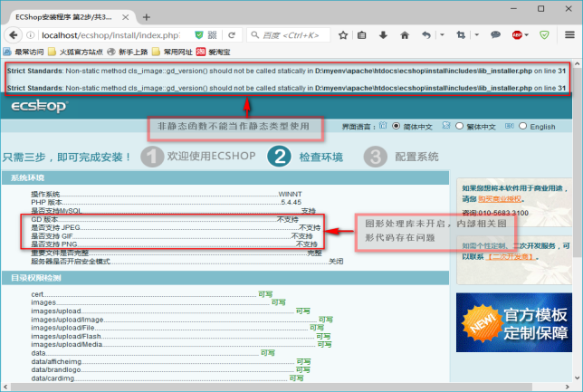Open a new browser tab
This screenshot has width=583, height=392.
point(147,17)
